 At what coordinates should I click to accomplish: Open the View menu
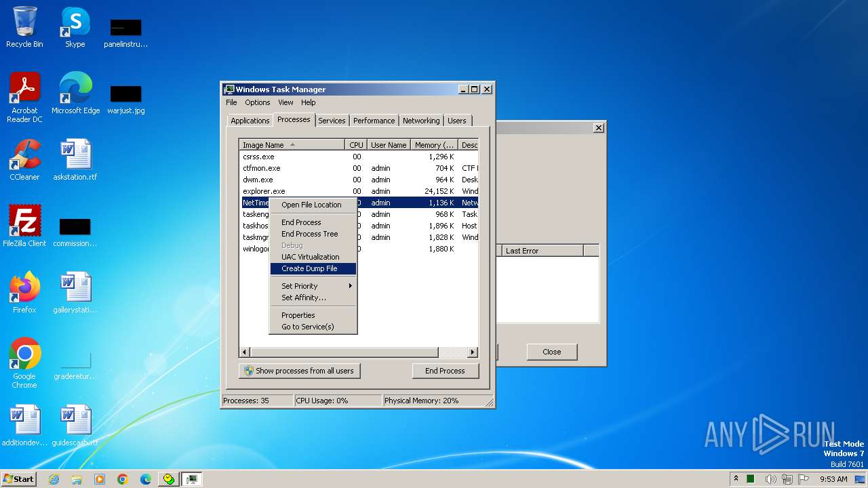coord(285,102)
